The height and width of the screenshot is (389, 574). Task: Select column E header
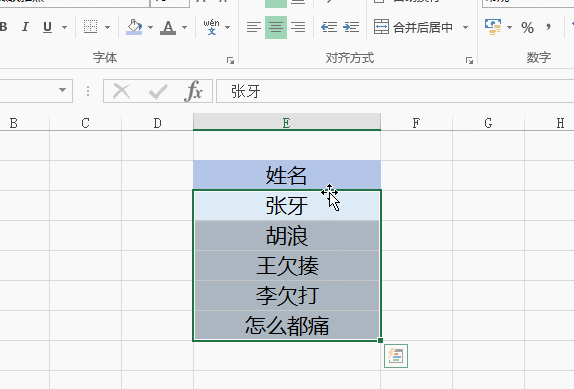pos(287,123)
